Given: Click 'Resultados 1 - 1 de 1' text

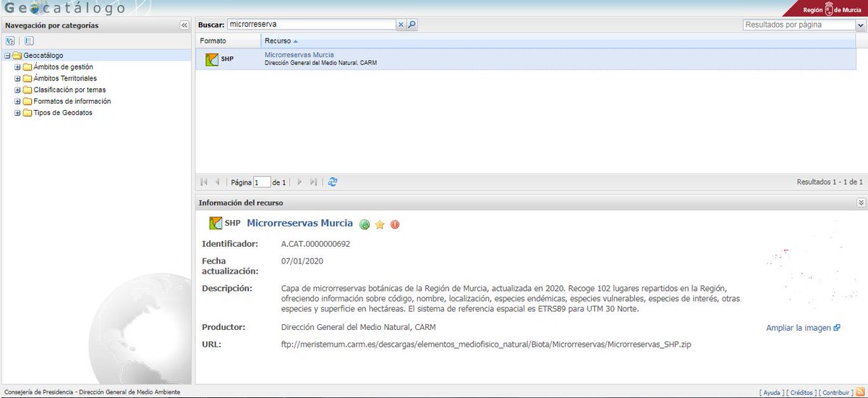Looking at the screenshot, I should point(829,182).
